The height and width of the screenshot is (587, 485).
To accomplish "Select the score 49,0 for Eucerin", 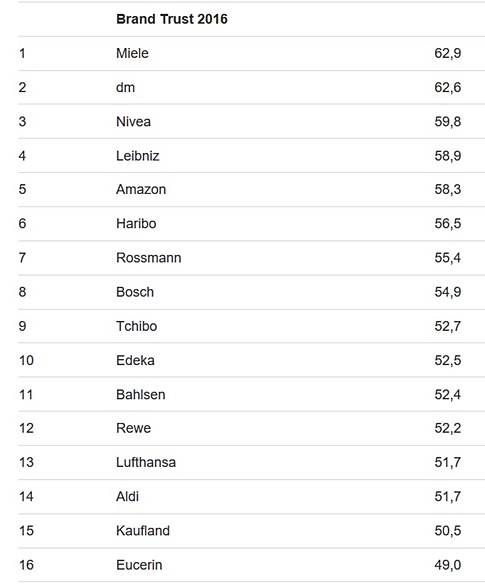I will tap(448, 565).
